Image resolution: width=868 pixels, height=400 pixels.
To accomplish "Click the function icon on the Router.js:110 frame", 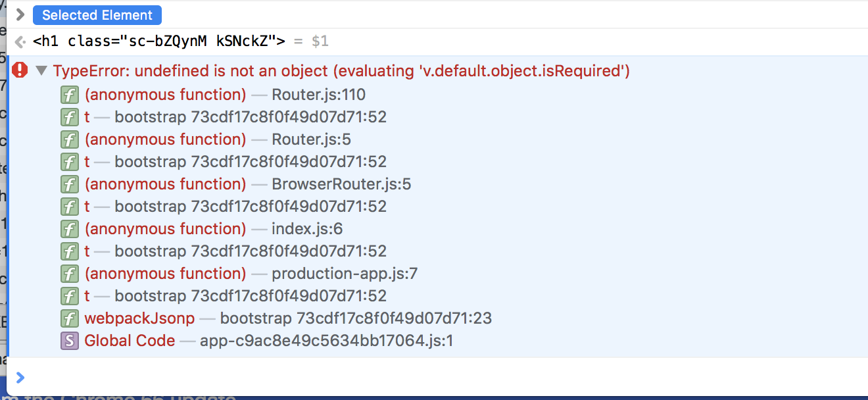I will [x=69, y=95].
